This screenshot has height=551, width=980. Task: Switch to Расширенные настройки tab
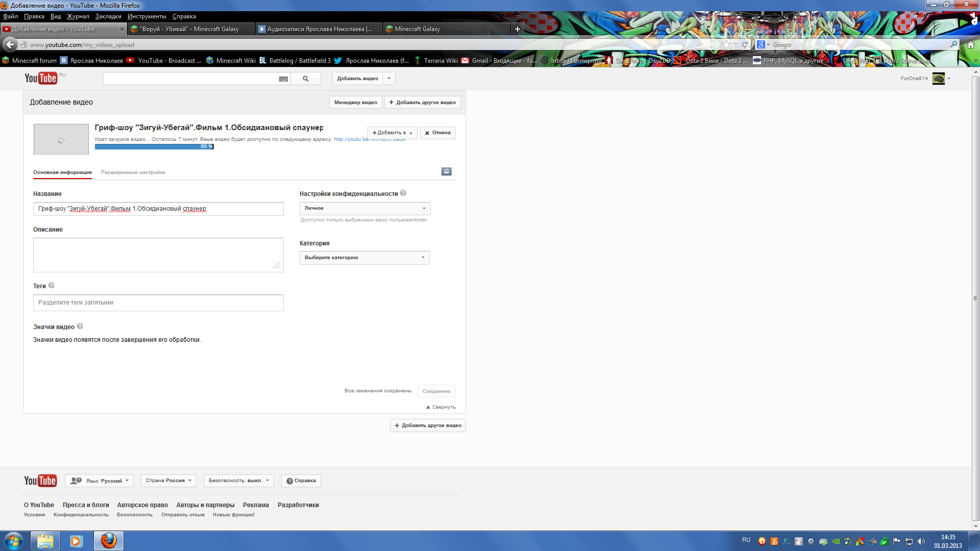(x=133, y=172)
